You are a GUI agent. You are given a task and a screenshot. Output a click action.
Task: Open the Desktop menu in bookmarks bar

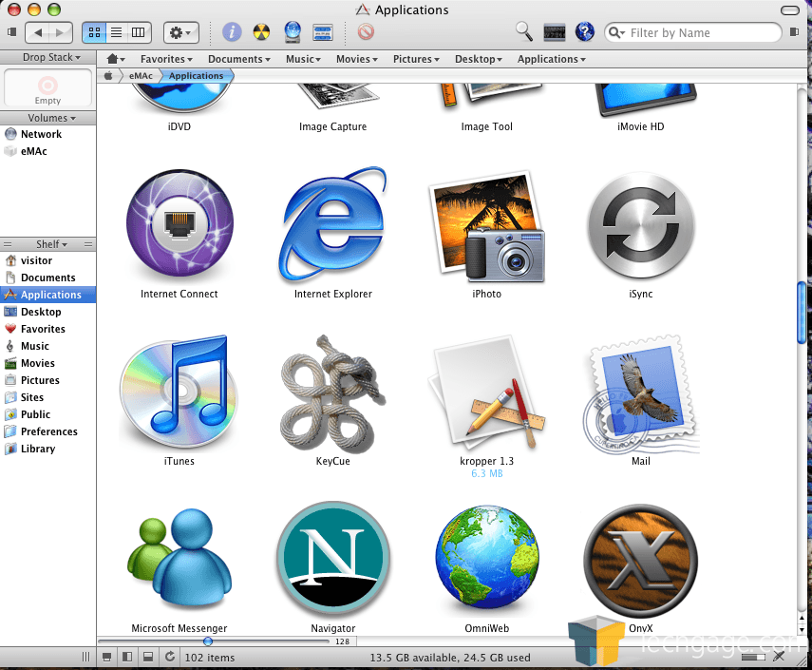[479, 59]
